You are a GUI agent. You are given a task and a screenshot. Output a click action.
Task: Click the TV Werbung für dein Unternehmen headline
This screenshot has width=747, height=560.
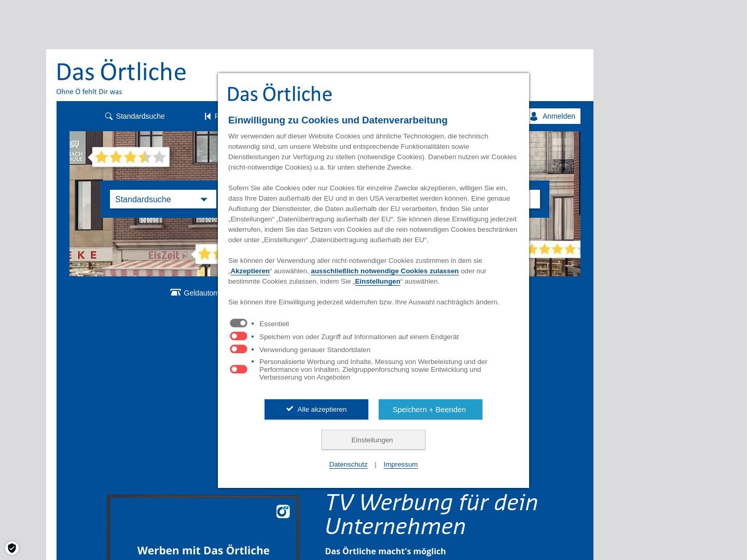coord(432,514)
